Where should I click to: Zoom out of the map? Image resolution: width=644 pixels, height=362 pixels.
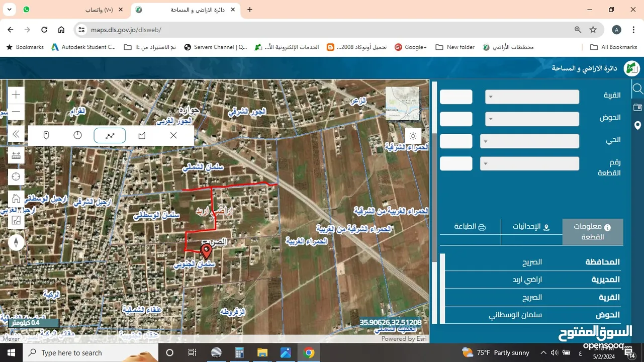(16, 112)
